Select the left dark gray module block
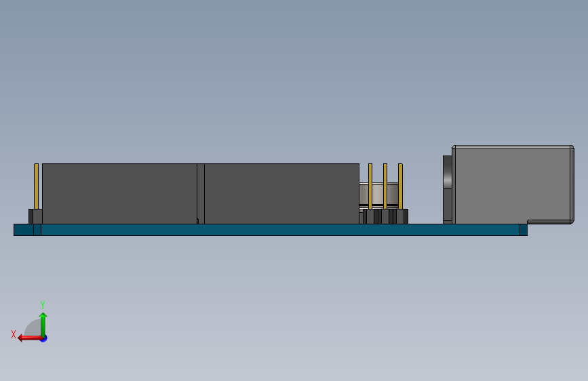This screenshot has height=381, width=588. (x=119, y=193)
